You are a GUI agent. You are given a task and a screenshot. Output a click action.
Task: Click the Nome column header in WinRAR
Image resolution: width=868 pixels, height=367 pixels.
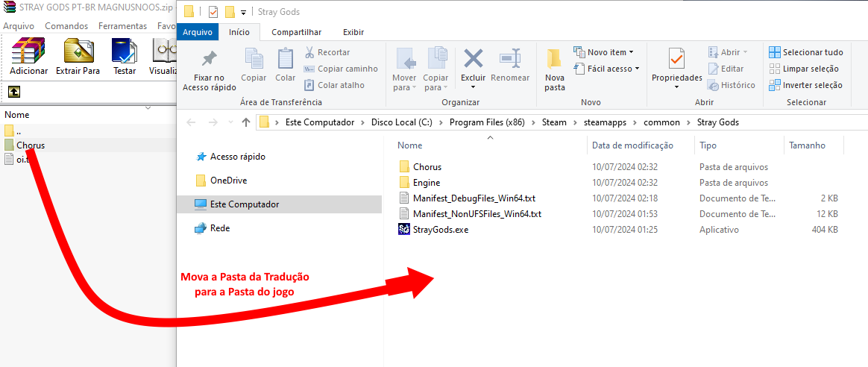[x=17, y=115]
